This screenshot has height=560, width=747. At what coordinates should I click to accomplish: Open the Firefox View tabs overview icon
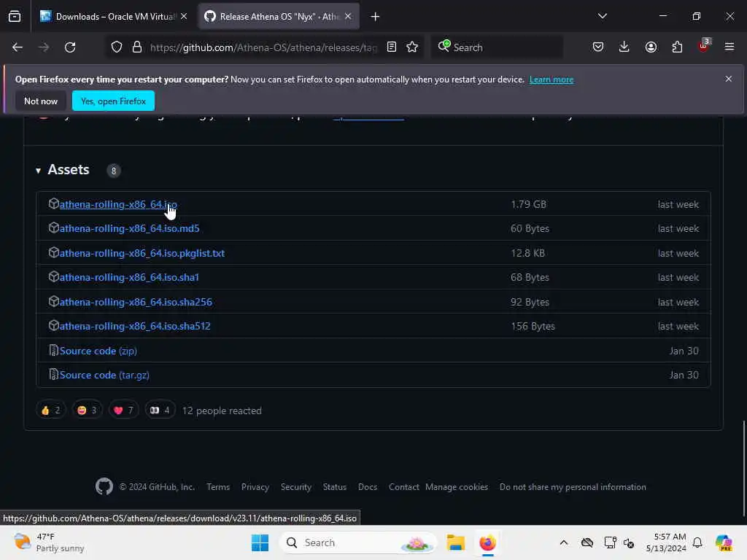point(15,16)
